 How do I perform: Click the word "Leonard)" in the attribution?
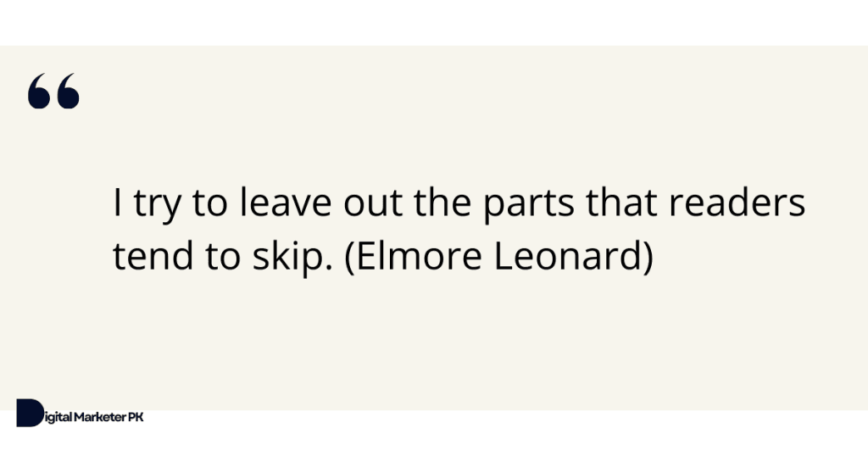click(x=574, y=256)
